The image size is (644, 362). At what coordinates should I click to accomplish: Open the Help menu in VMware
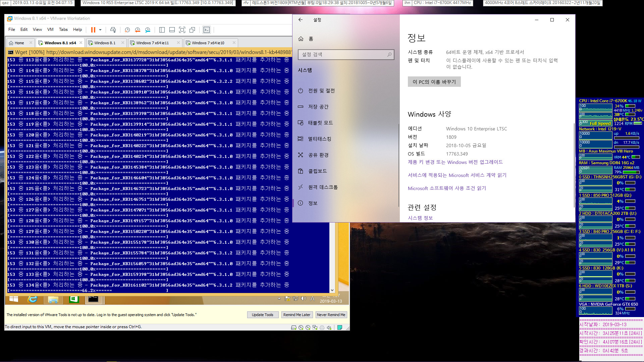77,29
